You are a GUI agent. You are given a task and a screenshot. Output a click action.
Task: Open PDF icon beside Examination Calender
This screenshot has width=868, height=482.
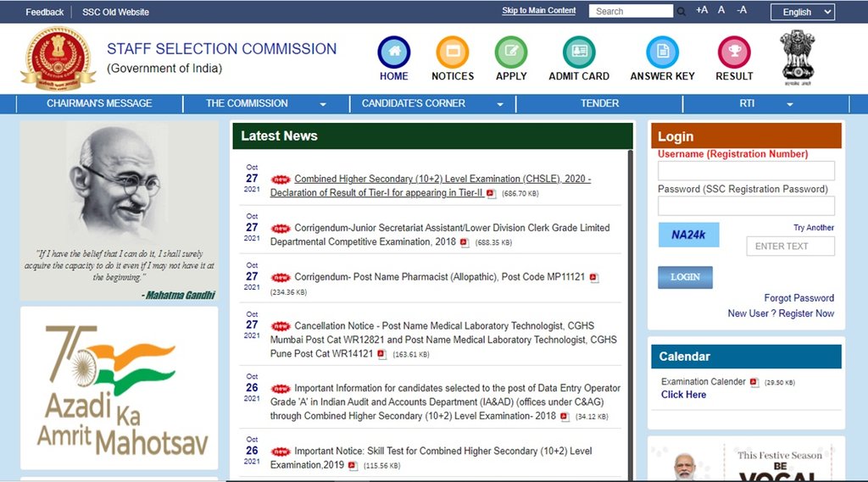click(754, 382)
